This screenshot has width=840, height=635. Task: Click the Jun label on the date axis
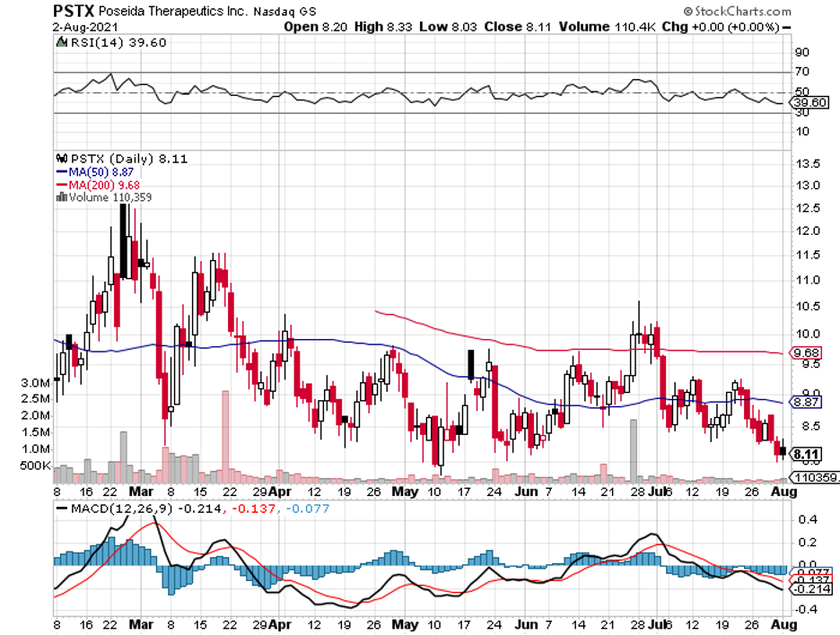coord(526,491)
